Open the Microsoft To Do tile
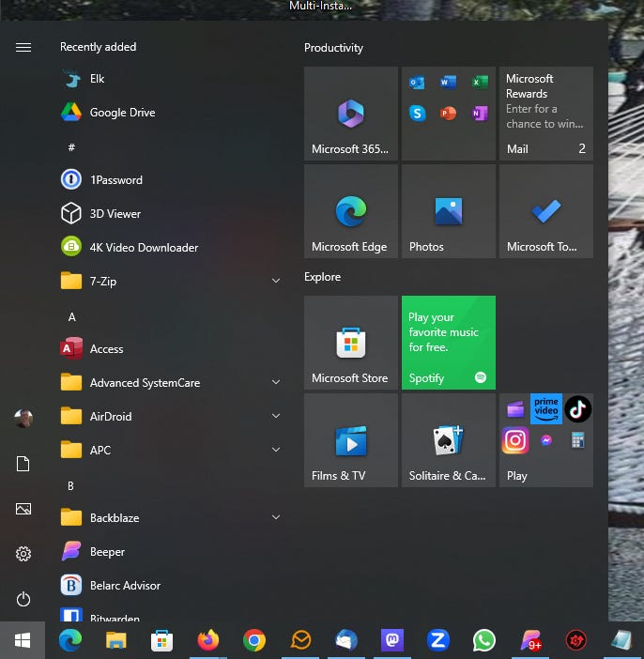 [x=546, y=211]
